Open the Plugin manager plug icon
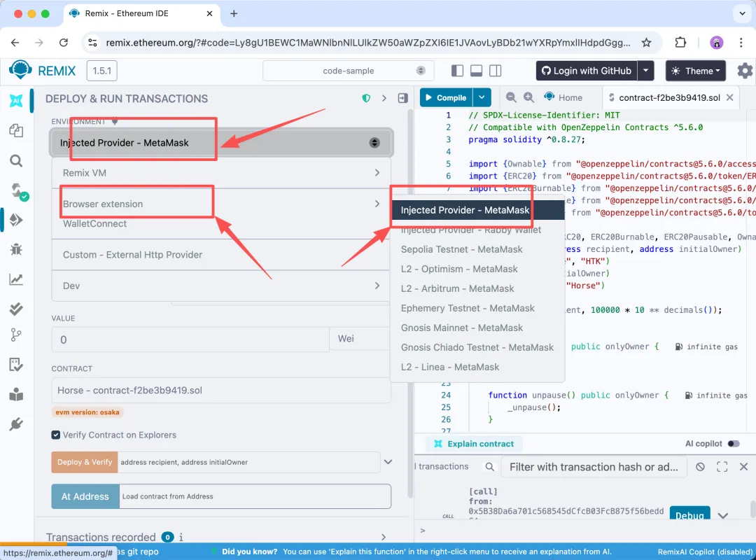756x560 pixels. point(16,424)
